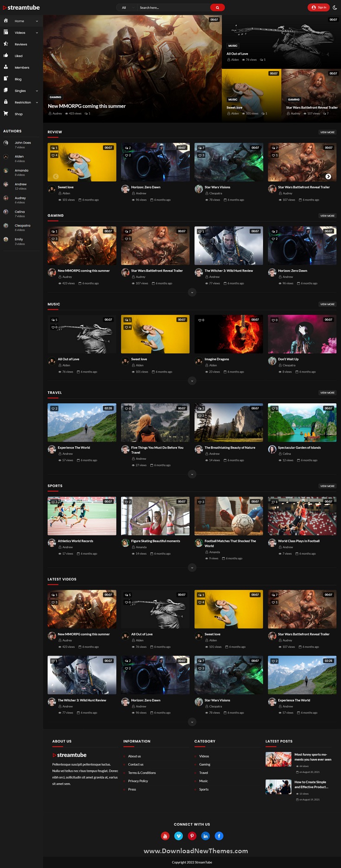Click the streamtube logo in header
The height and width of the screenshot is (868, 341).
(21, 7)
